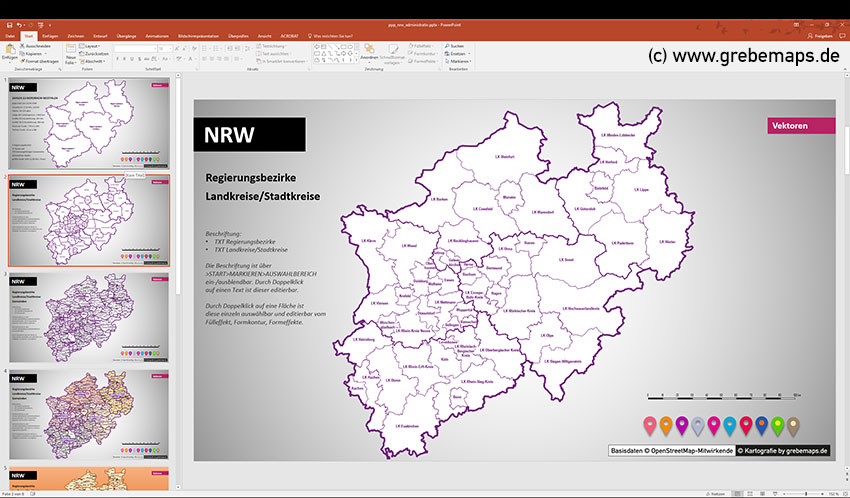
Task: Open the Animationen ribbon tab
Action: [x=156, y=35]
